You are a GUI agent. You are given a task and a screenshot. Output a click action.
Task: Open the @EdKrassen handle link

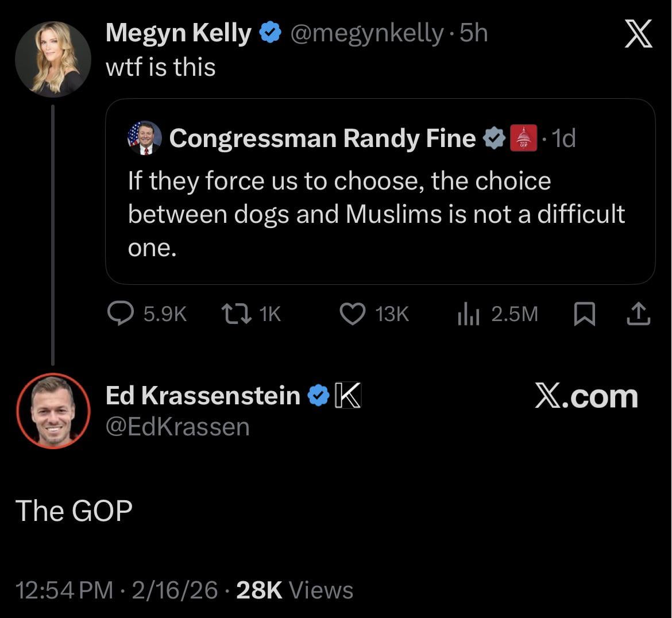coord(177,427)
